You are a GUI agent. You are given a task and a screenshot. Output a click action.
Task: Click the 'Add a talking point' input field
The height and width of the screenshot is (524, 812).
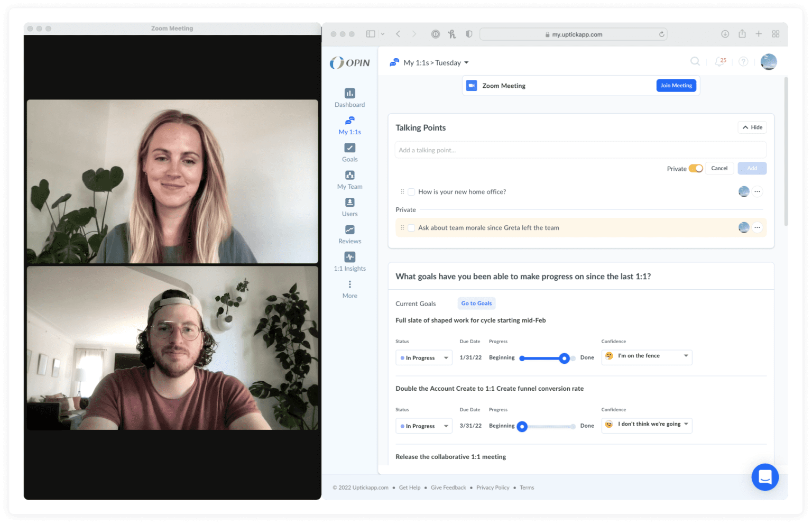pos(580,150)
